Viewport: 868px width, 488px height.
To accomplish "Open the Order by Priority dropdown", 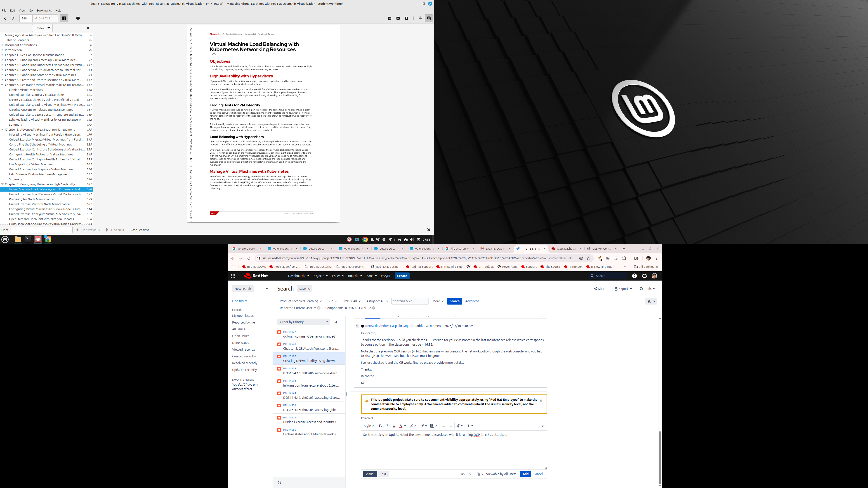I will (303, 322).
